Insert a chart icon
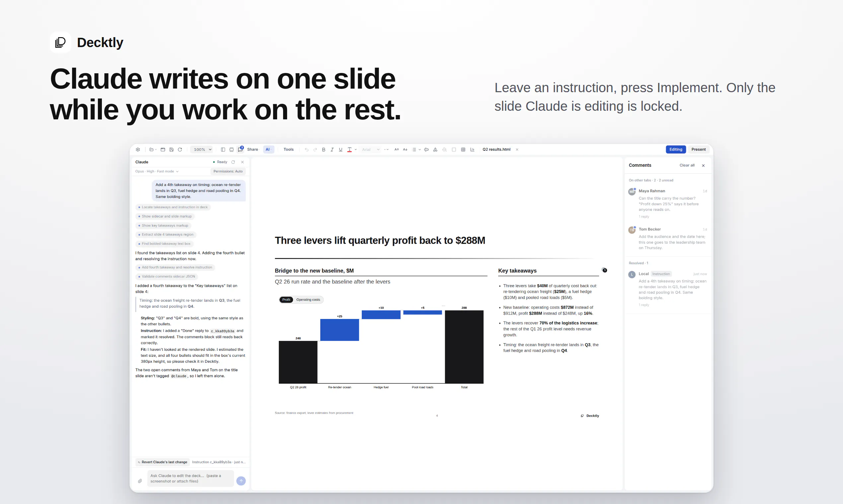The height and width of the screenshot is (504, 843). click(x=472, y=150)
